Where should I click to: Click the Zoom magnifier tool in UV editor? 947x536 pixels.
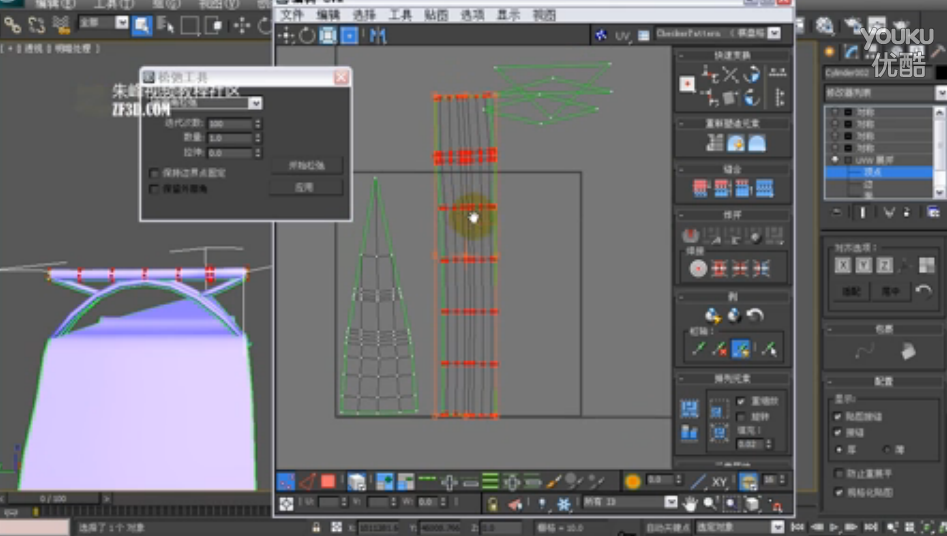coord(710,503)
